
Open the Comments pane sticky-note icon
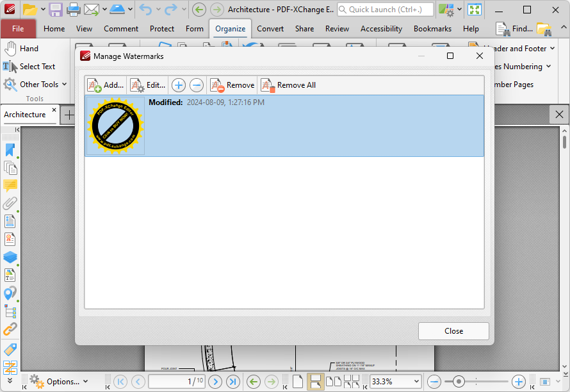click(10, 186)
